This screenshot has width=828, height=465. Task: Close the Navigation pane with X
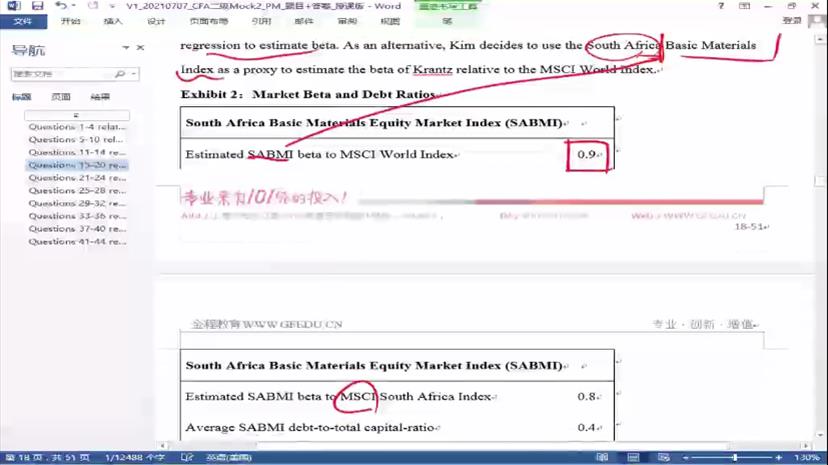[140, 48]
